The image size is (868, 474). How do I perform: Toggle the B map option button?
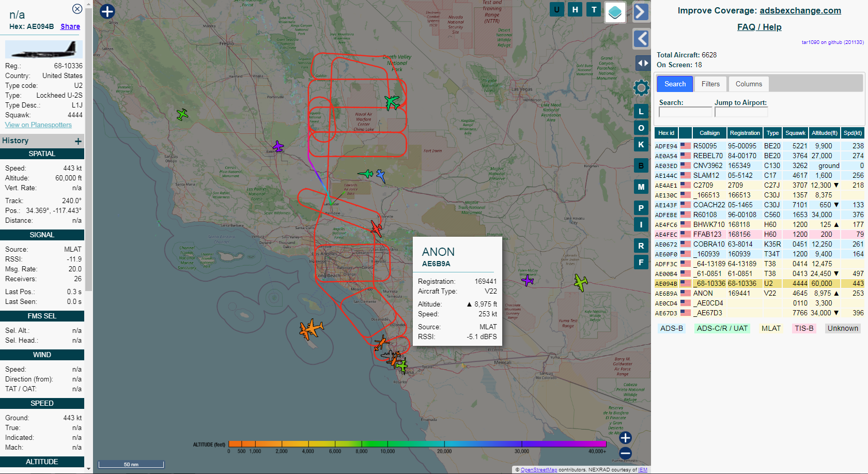641,165
